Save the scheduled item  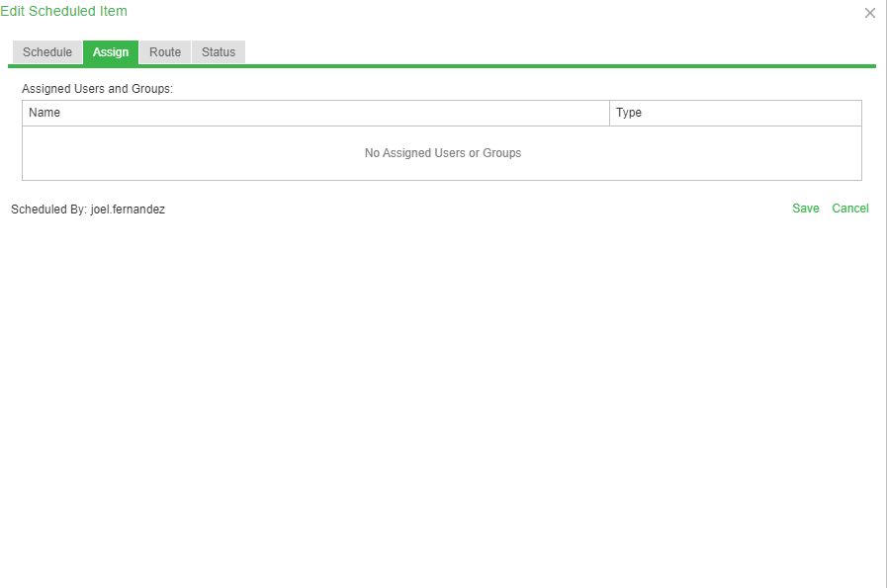click(806, 209)
